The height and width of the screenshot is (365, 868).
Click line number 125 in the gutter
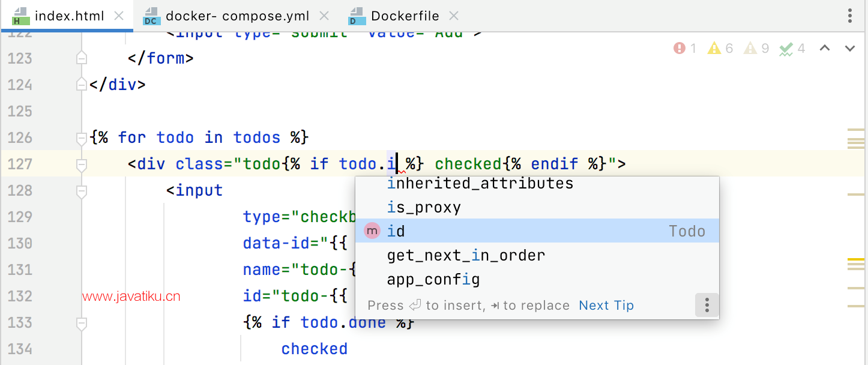tap(20, 111)
